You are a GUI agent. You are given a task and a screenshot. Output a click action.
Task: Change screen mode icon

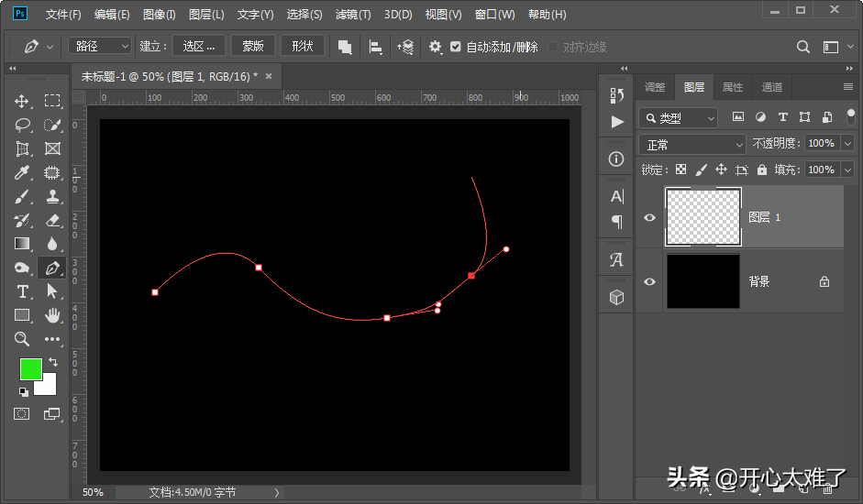coord(51,414)
